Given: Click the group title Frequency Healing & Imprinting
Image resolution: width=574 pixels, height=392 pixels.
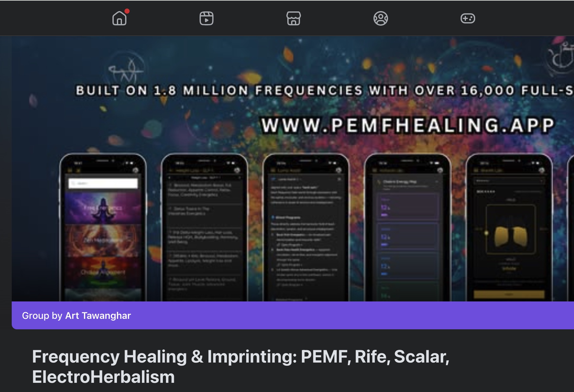Looking at the screenshot, I should point(241,366).
